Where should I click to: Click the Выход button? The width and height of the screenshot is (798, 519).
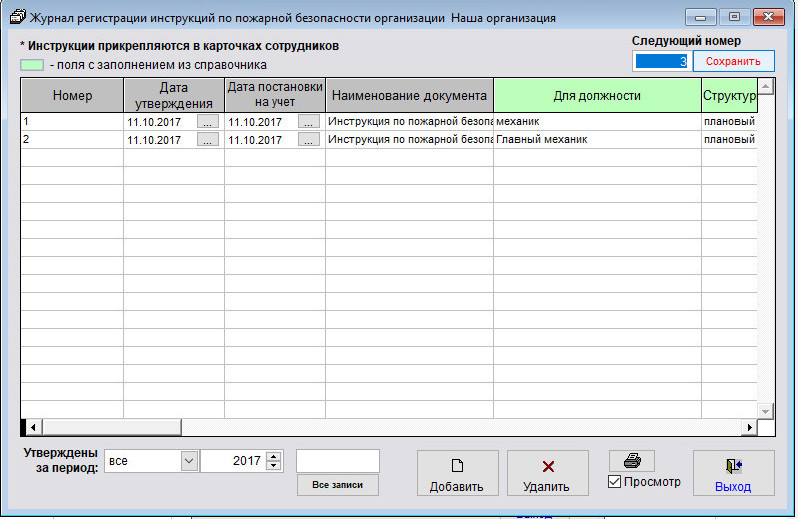tap(733, 473)
